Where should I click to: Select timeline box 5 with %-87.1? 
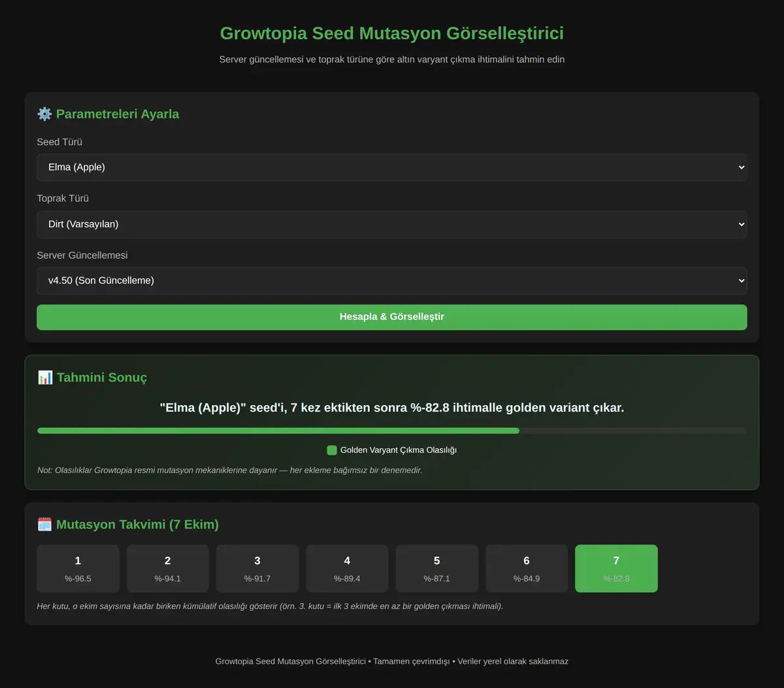pos(437,568)
